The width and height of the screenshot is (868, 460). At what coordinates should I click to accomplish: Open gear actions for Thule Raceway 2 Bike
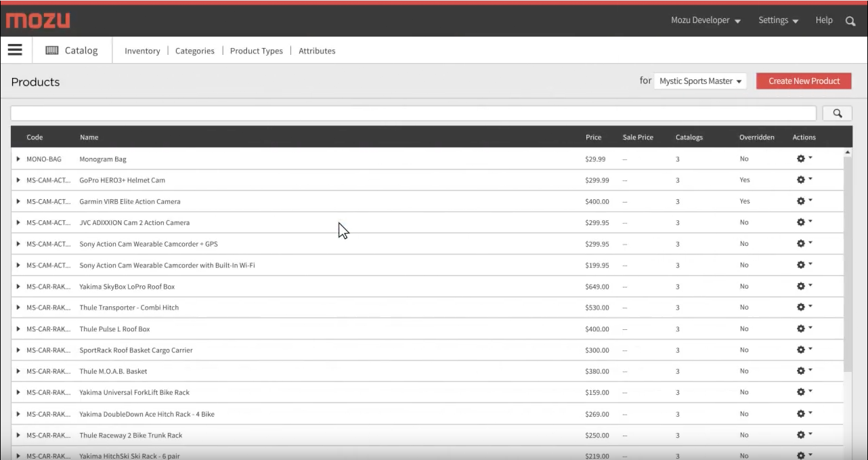[804, 434]
